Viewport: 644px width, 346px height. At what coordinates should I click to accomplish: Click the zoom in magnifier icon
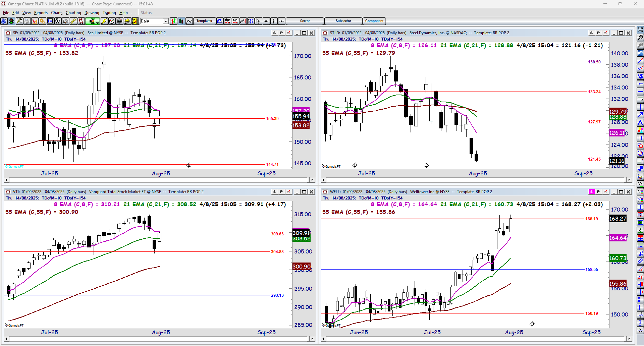(640, 38)
